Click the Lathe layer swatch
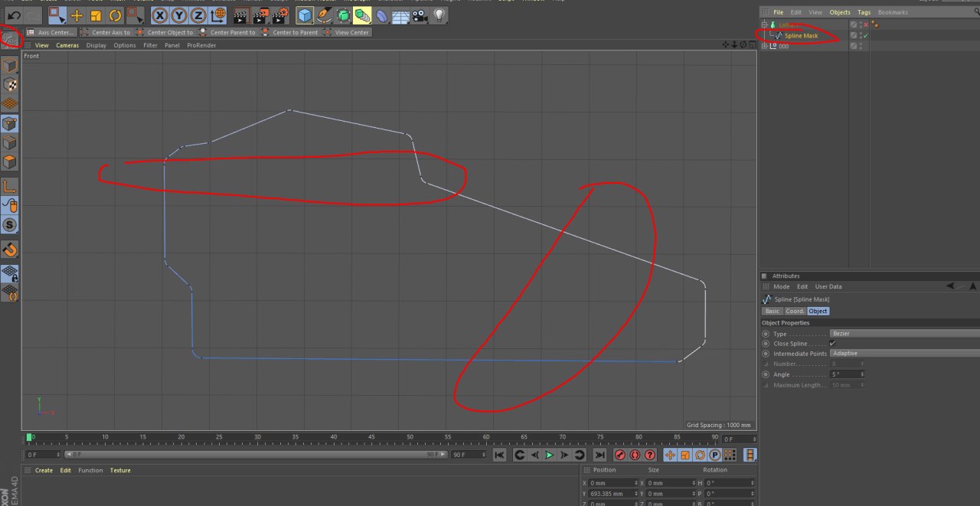 click(x=854, y=24)
